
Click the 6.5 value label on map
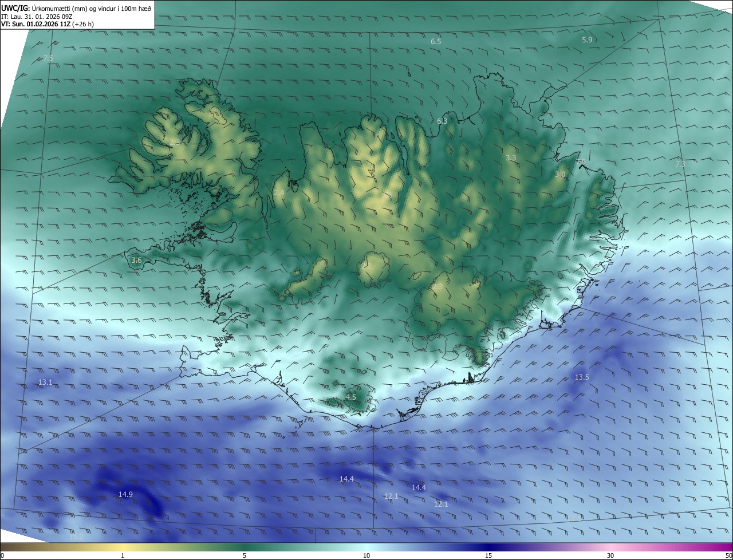coord(436,42)
